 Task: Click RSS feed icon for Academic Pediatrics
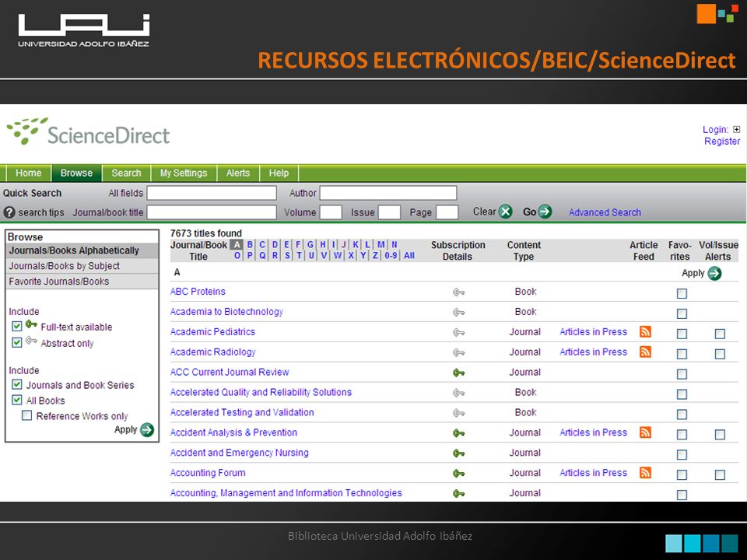[x=645, y=332]
